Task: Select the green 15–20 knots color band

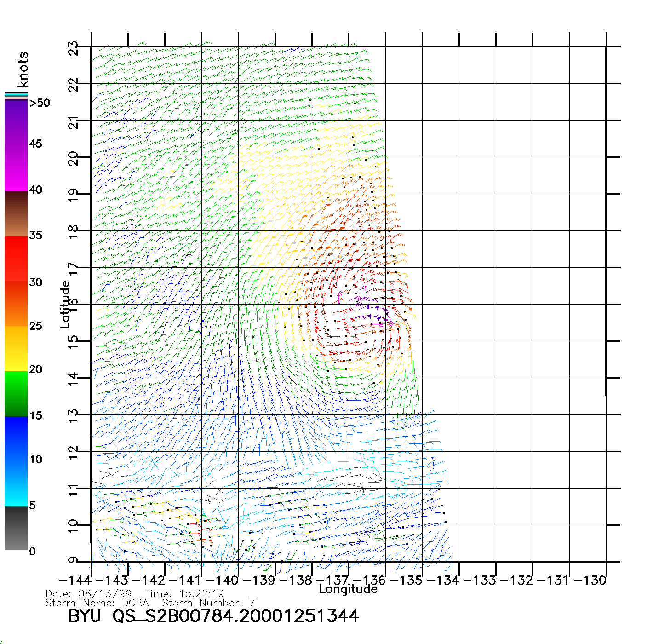Action: point(16,393)
